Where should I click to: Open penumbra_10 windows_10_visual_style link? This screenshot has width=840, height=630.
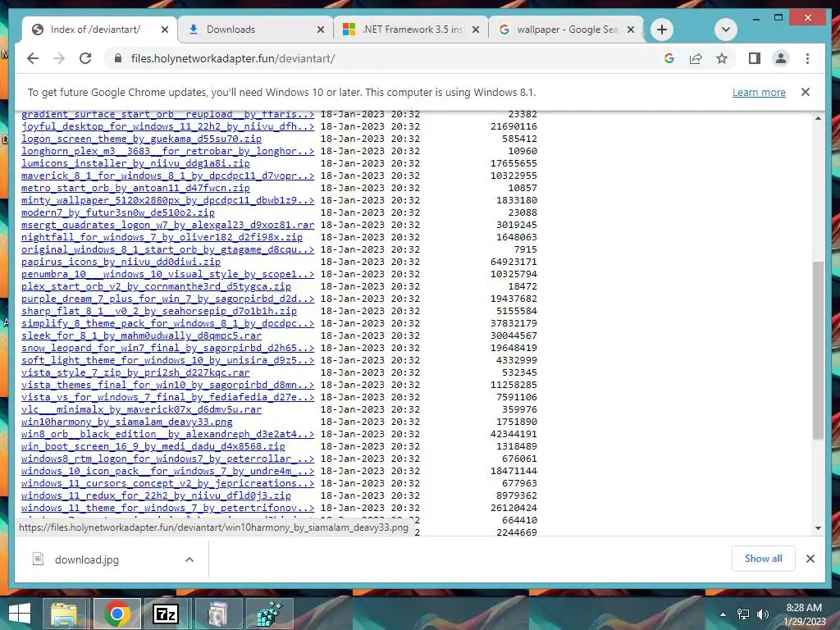(167, 274)
